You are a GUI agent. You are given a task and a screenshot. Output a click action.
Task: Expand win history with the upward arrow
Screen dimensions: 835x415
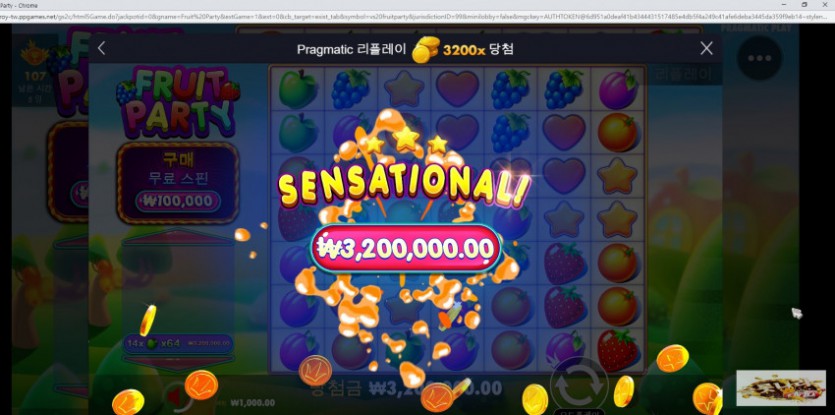(x=177, y=237)
